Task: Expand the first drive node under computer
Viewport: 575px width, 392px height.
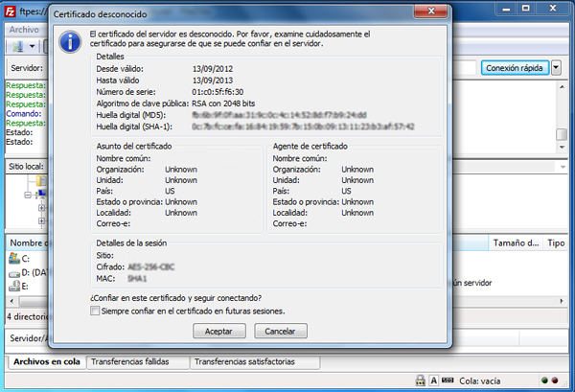Action: 41,208
